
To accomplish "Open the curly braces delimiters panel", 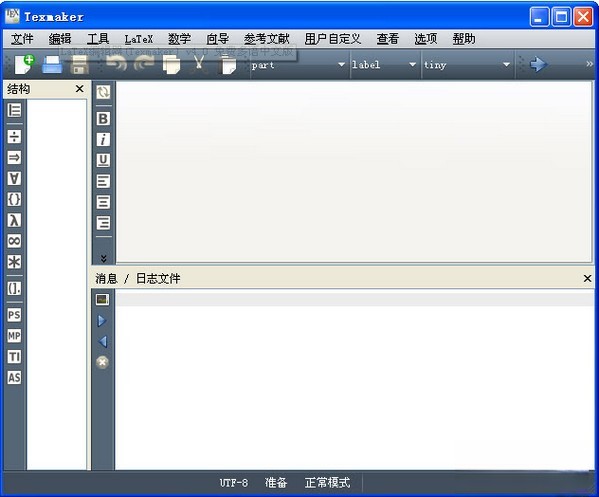I will (14, 199).
